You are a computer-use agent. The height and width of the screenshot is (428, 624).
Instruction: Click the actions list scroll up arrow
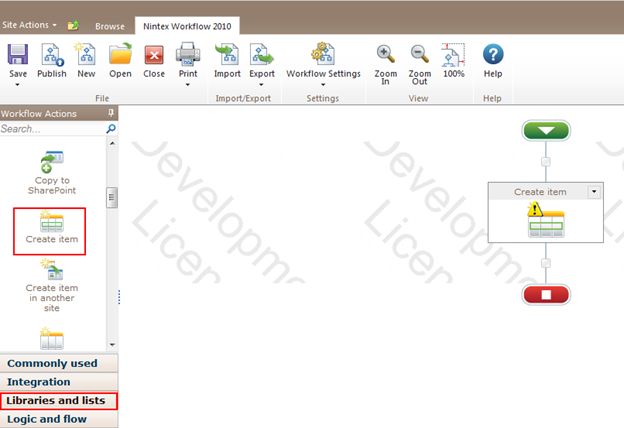tap(112, 143)
